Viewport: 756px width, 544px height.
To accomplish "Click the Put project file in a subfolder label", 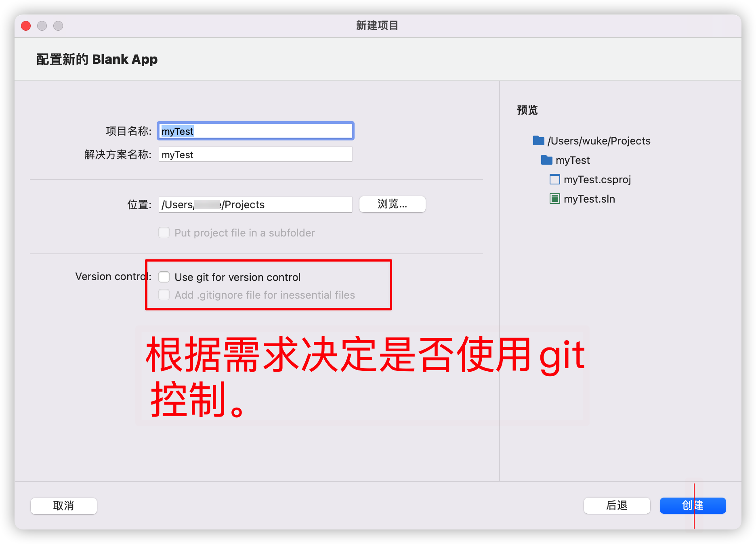I will (245, 233).
